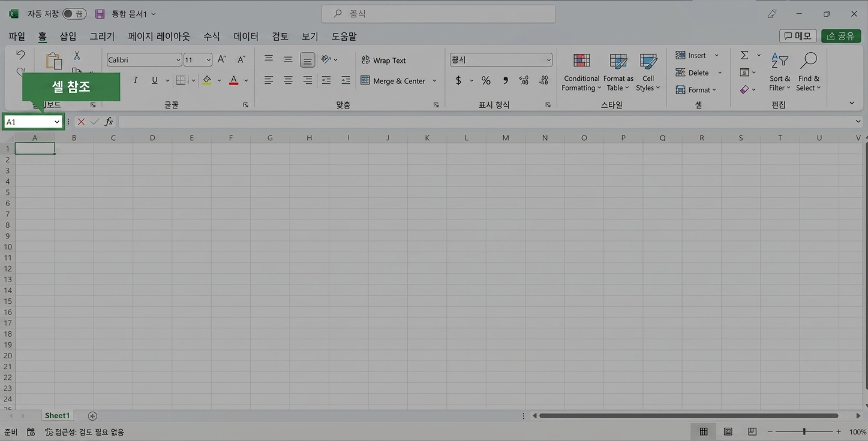Open the 보기 ribbon tab
Viewport: 868px width, 441px height.
click(x=310, y=37)
